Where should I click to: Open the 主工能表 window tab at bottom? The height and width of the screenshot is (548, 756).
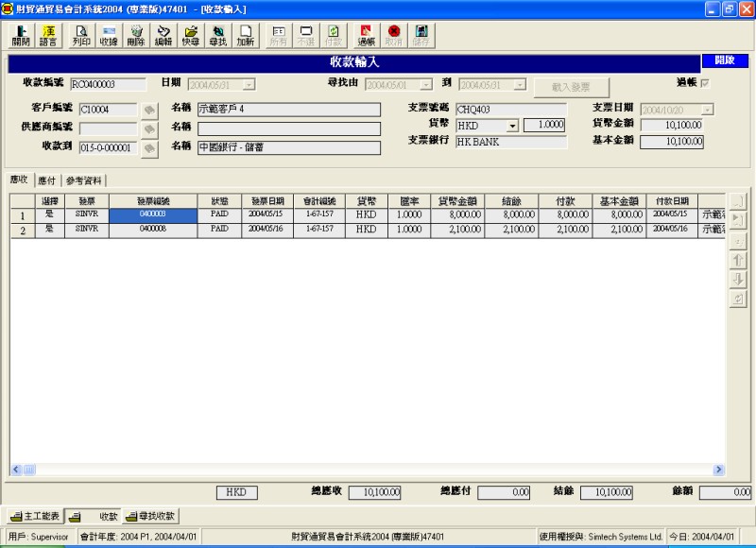tap(36, 516)
